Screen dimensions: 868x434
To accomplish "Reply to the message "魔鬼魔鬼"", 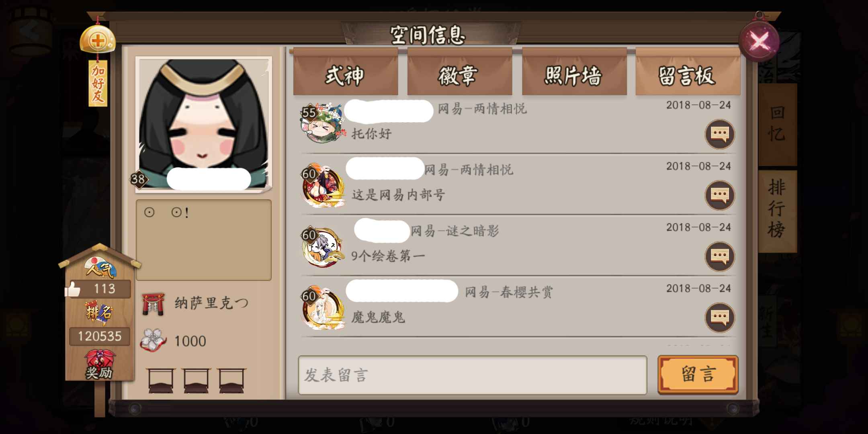I will coord(720,317).
